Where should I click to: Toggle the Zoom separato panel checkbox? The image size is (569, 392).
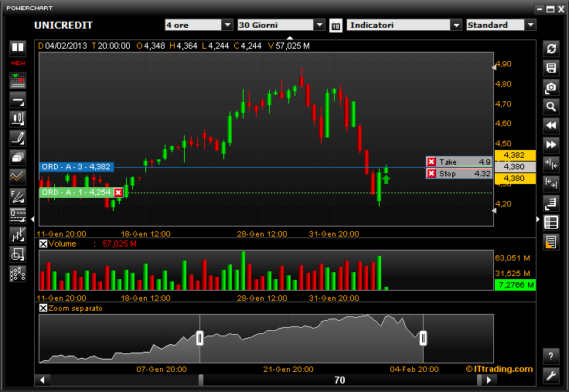43,308
